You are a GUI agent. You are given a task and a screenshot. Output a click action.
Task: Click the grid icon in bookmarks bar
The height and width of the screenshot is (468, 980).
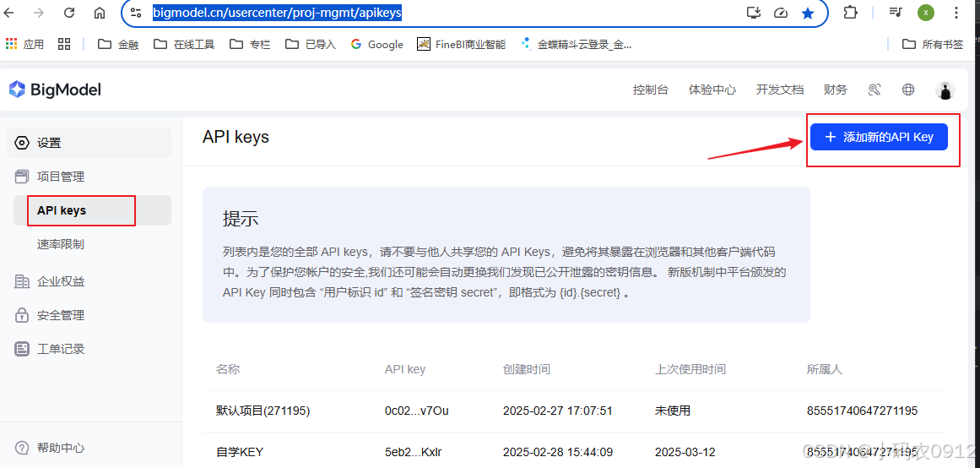coord(64,44)
